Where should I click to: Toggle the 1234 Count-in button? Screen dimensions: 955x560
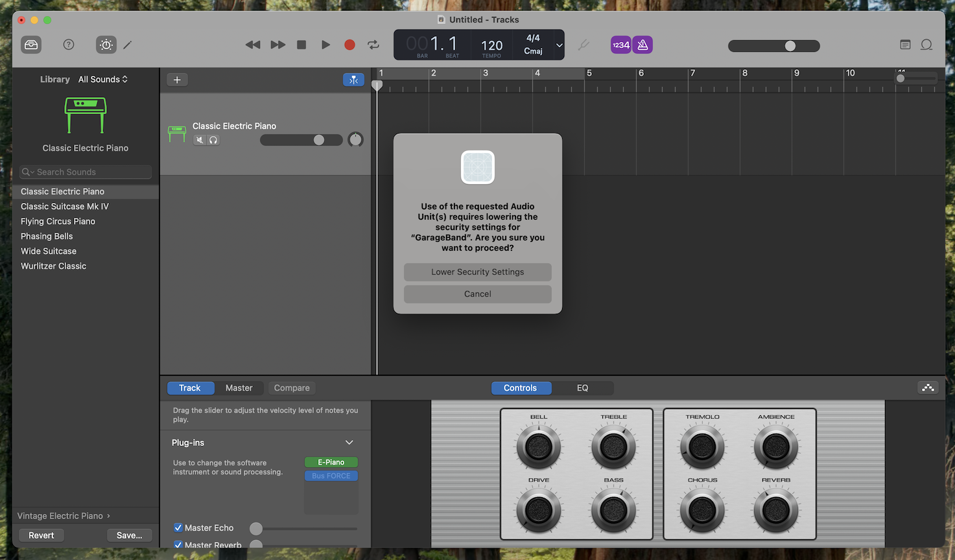point(621,45)
